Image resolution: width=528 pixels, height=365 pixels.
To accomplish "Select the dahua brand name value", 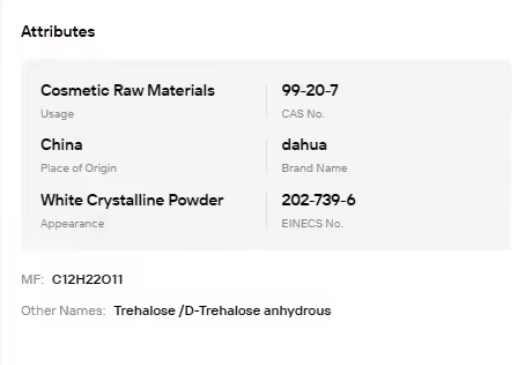I will point(304,145).
